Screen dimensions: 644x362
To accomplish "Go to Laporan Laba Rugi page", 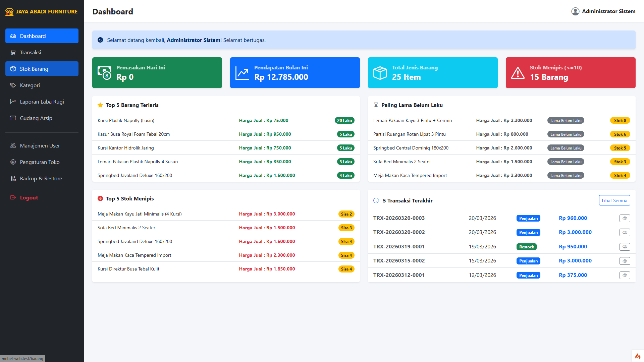I will coord(42,102).
